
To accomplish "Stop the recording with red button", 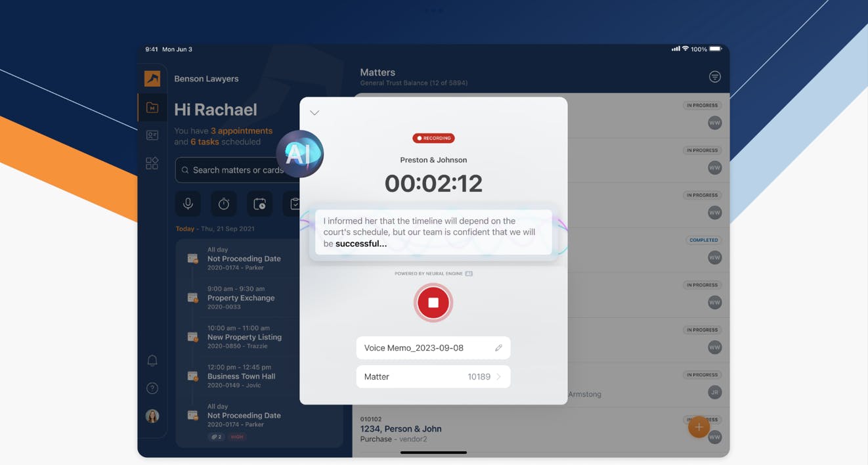I will 433,303.
